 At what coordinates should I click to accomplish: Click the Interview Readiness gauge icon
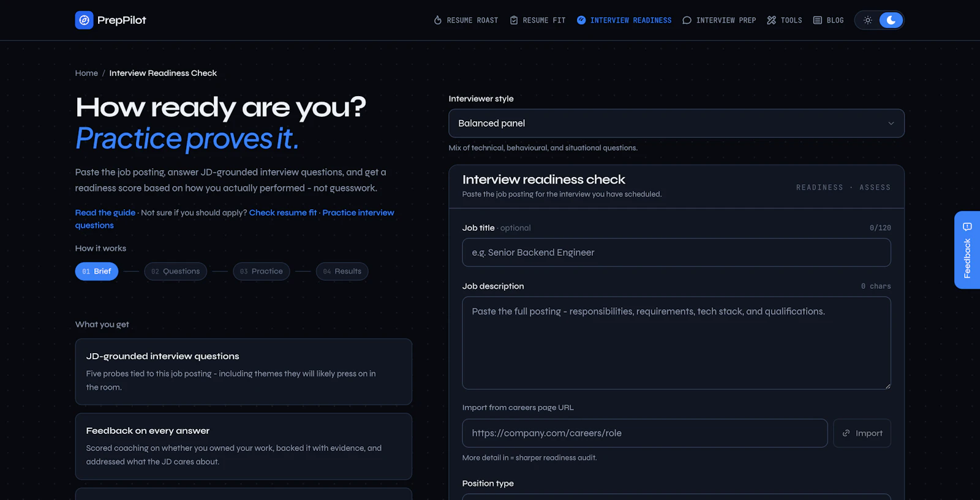[581, 20]
